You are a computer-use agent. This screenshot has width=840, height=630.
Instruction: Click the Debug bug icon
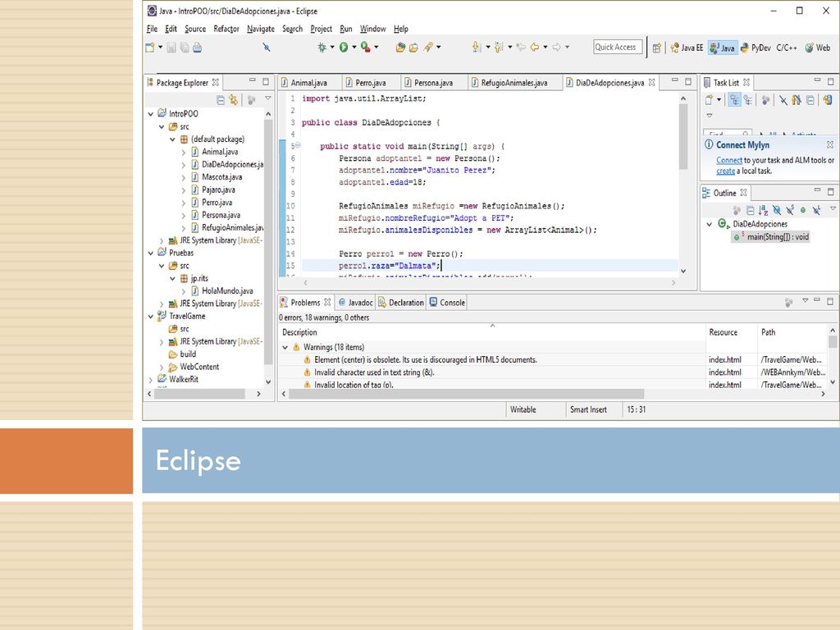pyautogui.click(x=322, y=47)
